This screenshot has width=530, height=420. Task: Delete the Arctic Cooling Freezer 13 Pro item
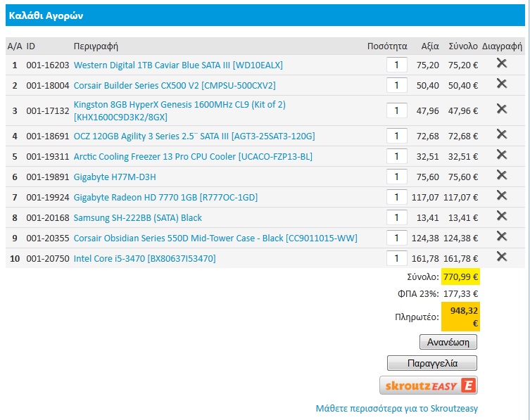(502, 154)
